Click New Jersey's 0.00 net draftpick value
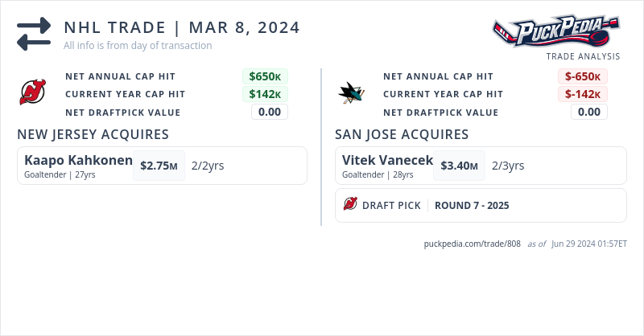 click(x=270, y=112)
